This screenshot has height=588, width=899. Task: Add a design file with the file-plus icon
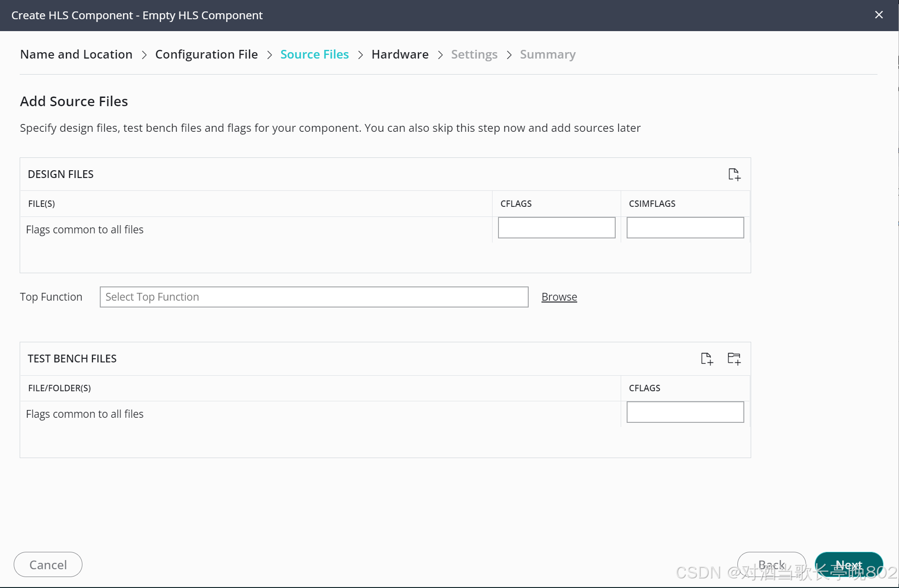tap(734, 174)
